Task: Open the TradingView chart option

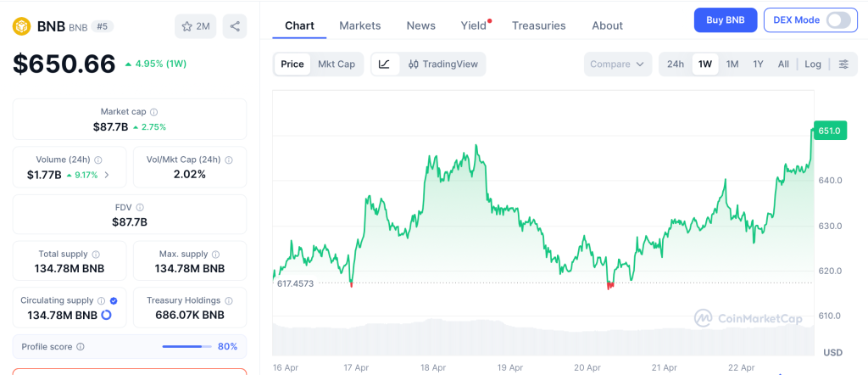Action: [442, 64]
